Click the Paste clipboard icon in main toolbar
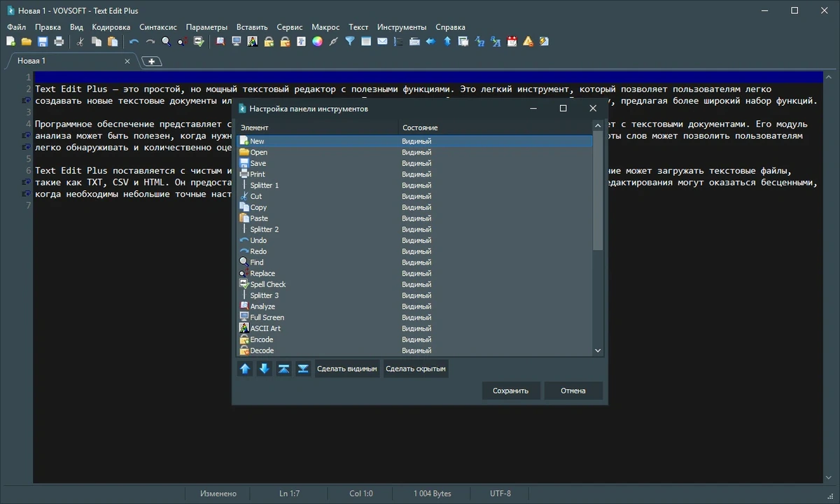840x504 pixels. [113, 41]
